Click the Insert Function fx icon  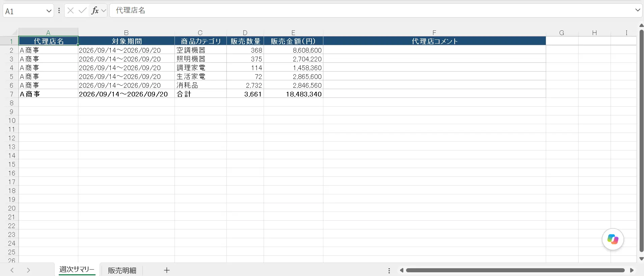click(95, 11)
